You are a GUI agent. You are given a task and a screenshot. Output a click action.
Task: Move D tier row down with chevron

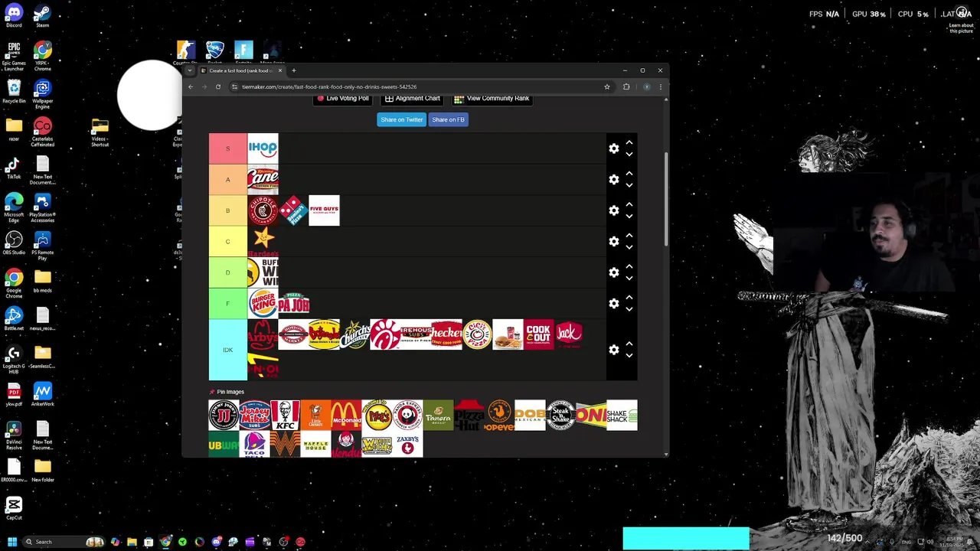pyautogui.click(x=629, y=279)
